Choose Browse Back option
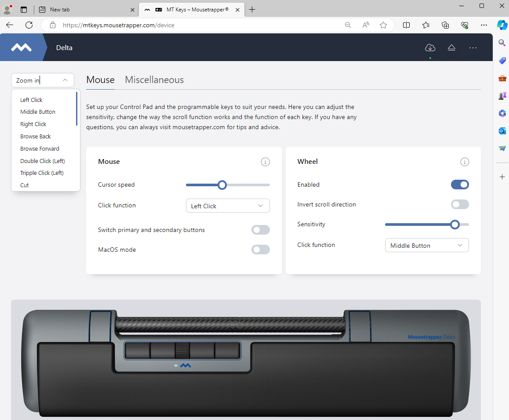 point(35,137)
